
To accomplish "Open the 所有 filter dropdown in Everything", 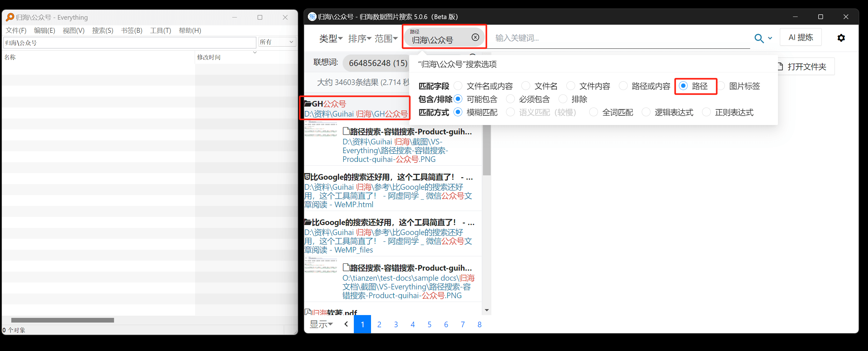I will point(276,42).
